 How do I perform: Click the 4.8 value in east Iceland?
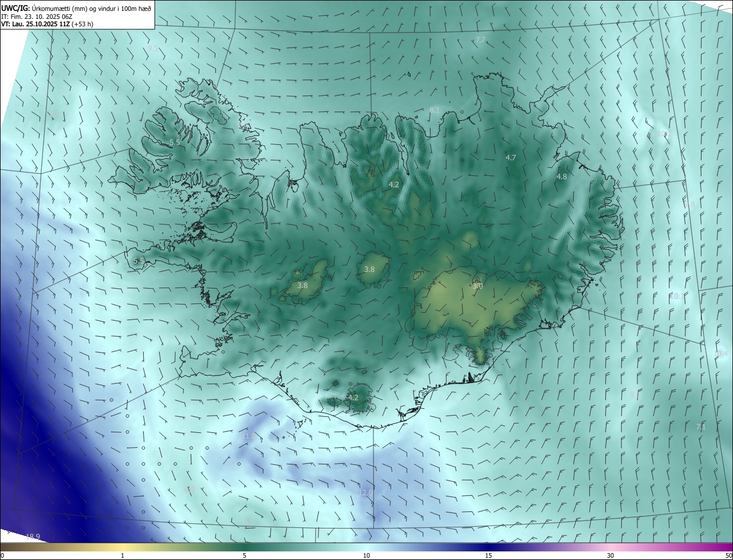(562, 177)
